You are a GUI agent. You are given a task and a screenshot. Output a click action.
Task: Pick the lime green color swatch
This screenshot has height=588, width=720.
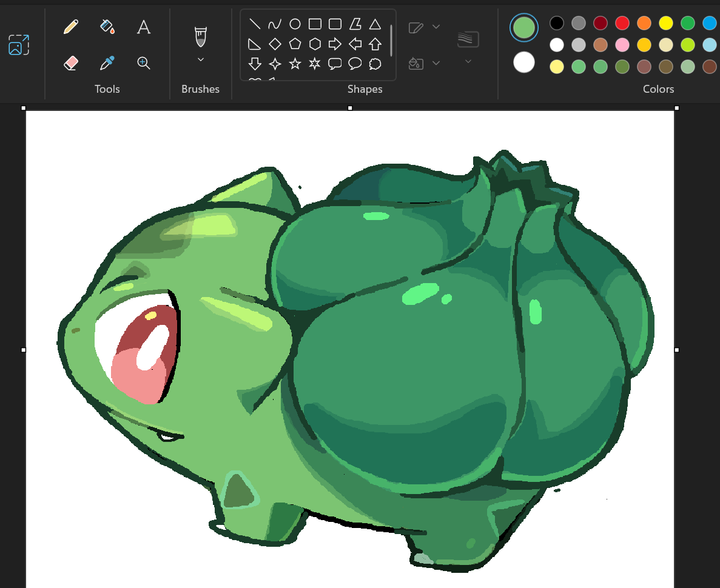[x=687, y=44]
